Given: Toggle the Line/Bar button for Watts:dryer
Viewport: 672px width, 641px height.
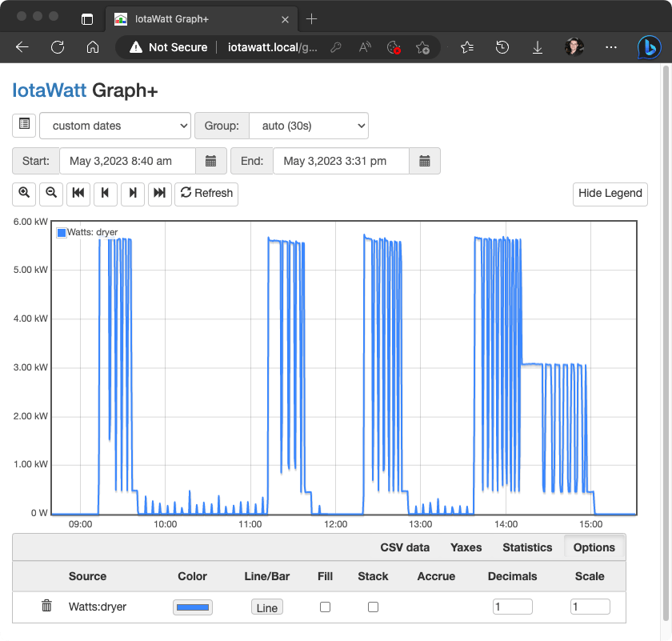Looking at the screenshot, I should [267, 607].
